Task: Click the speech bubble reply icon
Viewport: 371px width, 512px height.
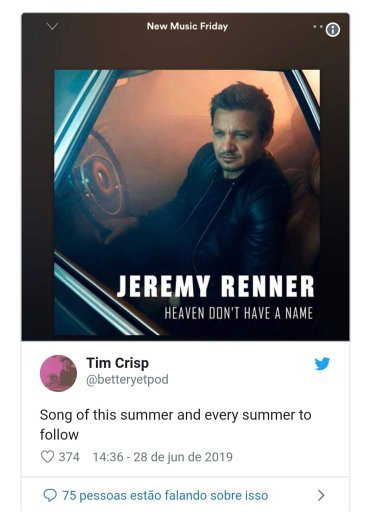Action: point(50,496)
